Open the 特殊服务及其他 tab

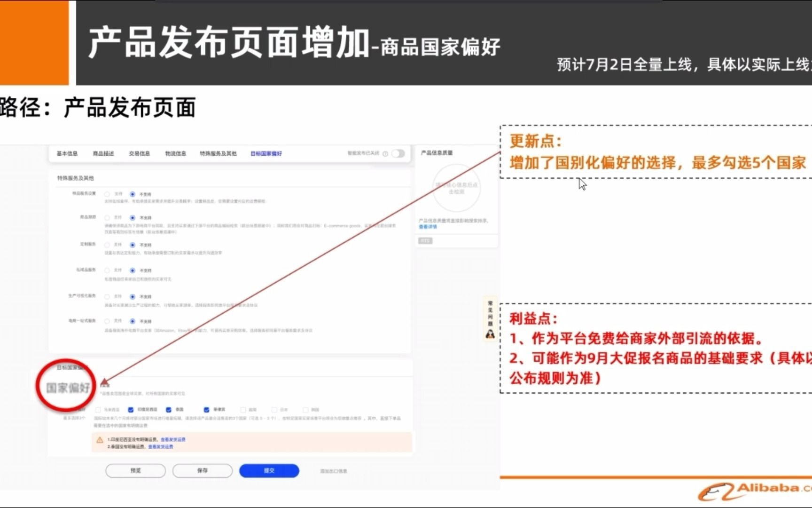(x=218, y=153)
